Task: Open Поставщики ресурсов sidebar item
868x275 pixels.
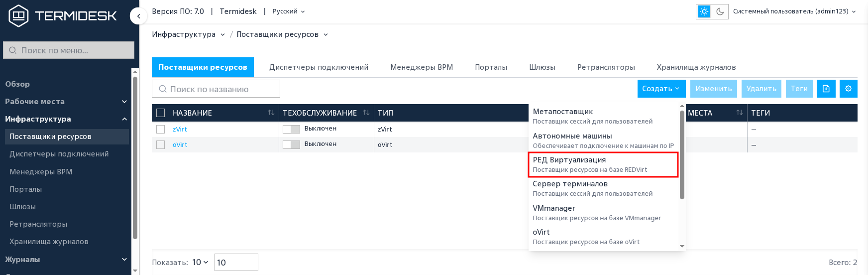Action: pyautogui.click(x=67, y=137)
